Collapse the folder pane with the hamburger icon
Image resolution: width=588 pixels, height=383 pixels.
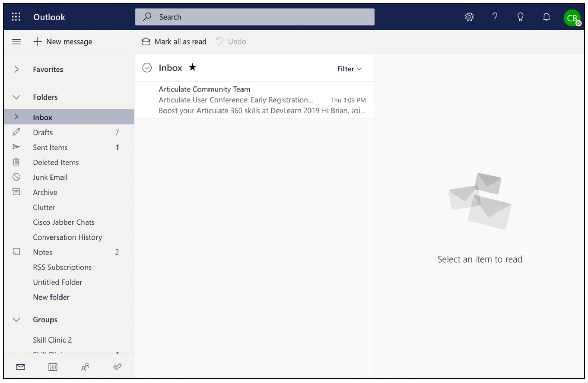click(x=16, y=42)
